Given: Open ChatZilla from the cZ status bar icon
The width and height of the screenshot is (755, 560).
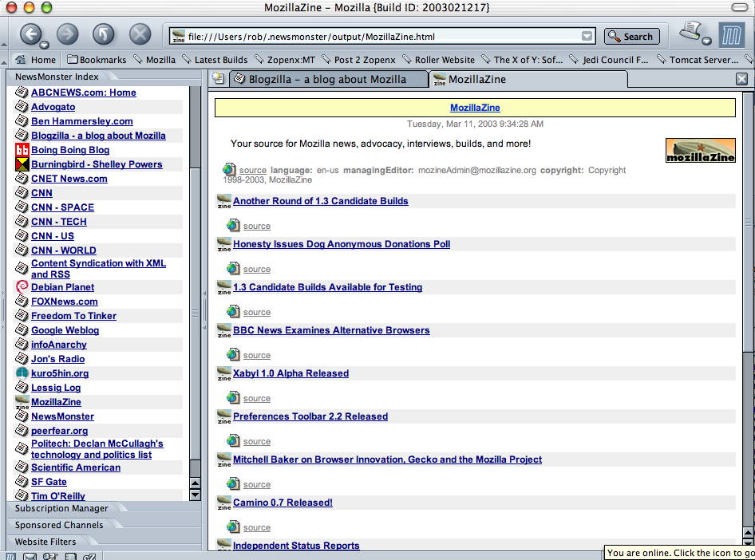Looking at the screenshot, I should 89,556.
